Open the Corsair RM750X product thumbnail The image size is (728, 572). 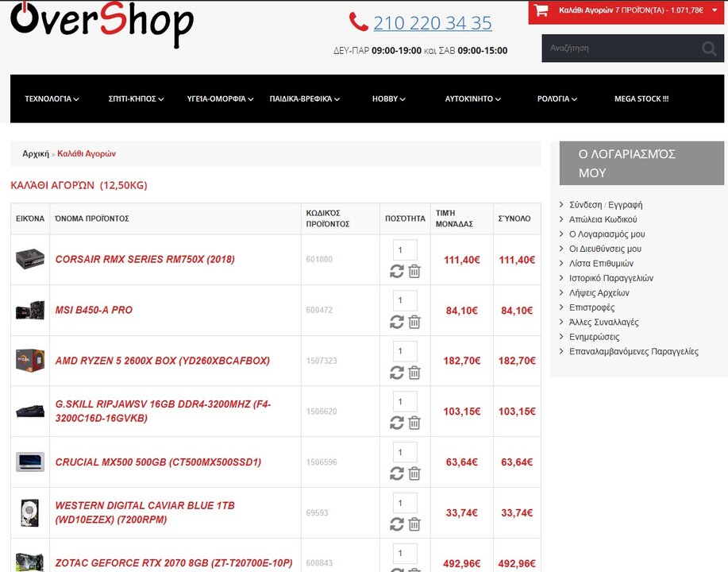(x=30, y=259)
